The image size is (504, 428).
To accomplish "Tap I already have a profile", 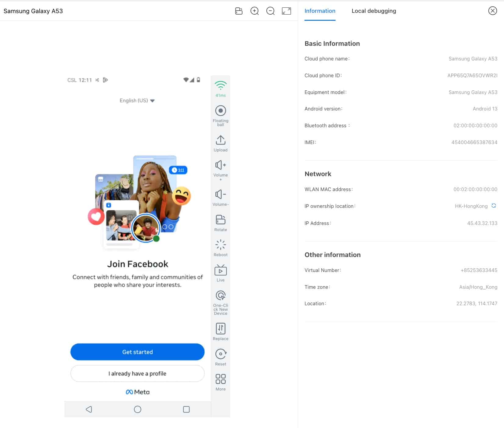I will pyautogui.click(x=137, y=373).
